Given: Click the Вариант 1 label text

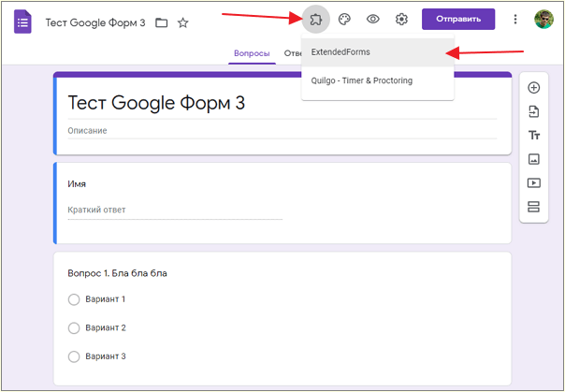Looking at the screenshot, I should 105,299.
